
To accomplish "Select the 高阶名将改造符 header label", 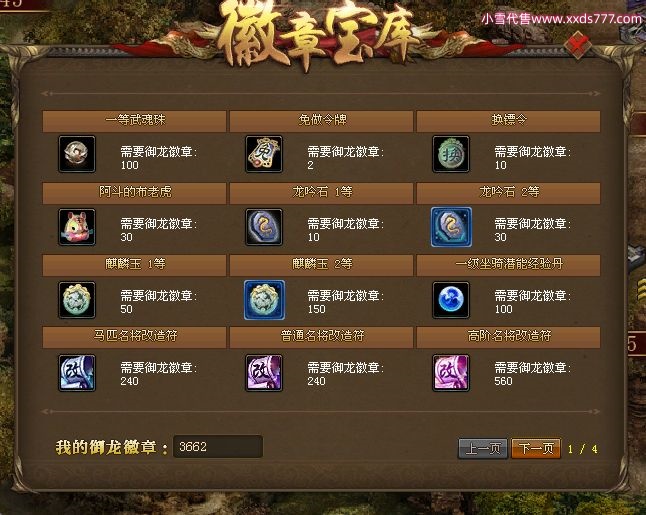I will coord(509,336).
